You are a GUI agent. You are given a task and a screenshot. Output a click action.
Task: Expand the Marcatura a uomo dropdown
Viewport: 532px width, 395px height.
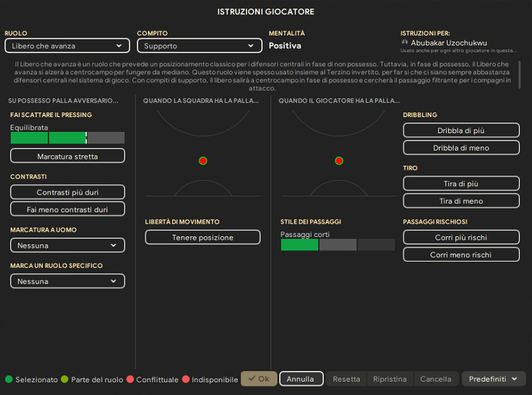[68, 246]
